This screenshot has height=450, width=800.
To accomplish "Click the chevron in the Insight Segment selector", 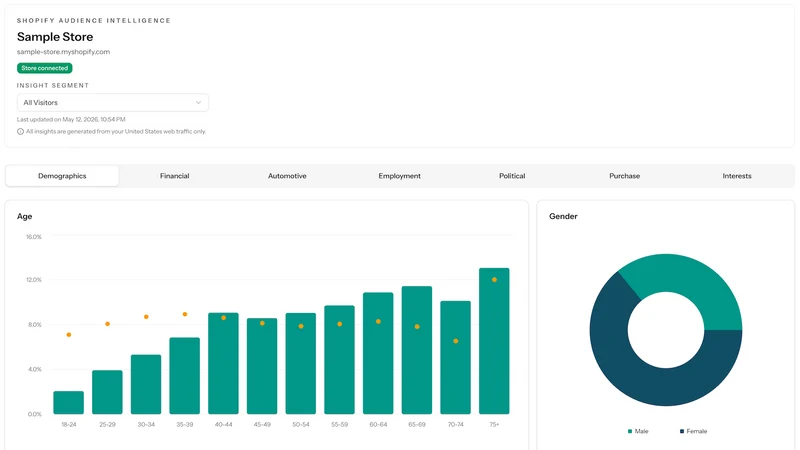I will coord(198,103).
